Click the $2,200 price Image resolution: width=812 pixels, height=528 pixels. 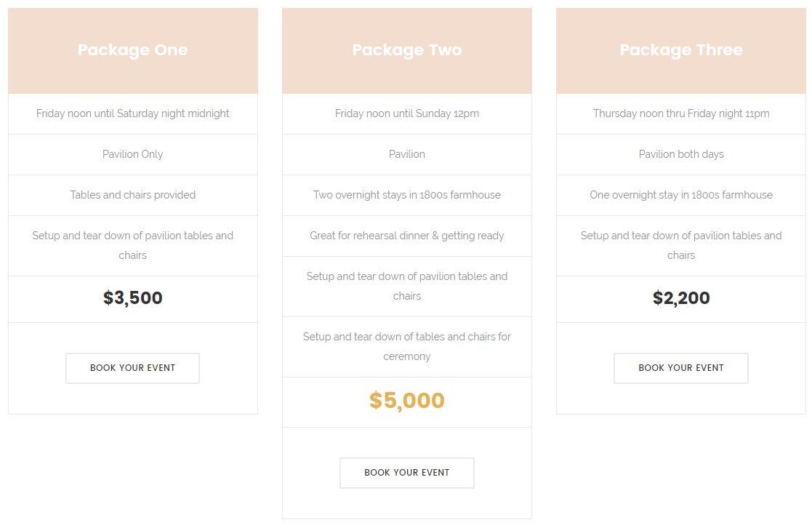(x=681, y=298)
